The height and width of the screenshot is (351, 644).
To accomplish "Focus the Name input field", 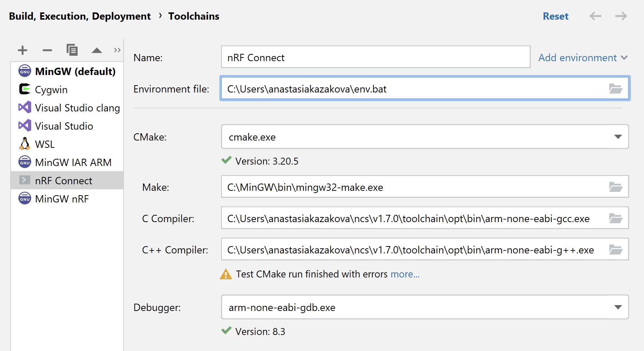I will pyautogui.click(x=376, y=57).
